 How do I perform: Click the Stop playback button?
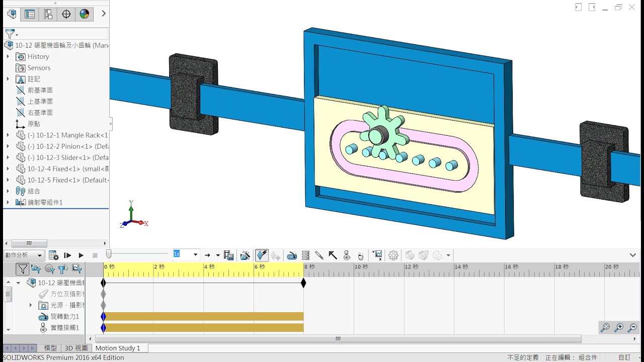[95, 255]
